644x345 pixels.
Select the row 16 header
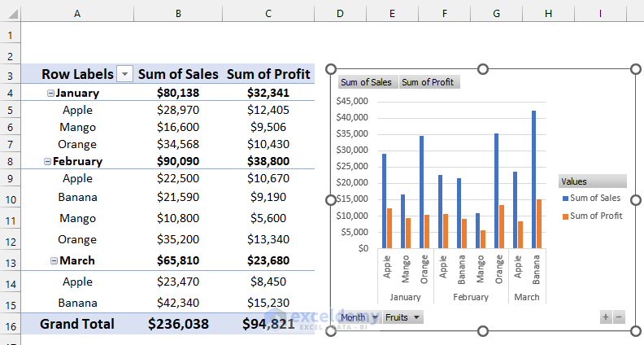[10, 324]
